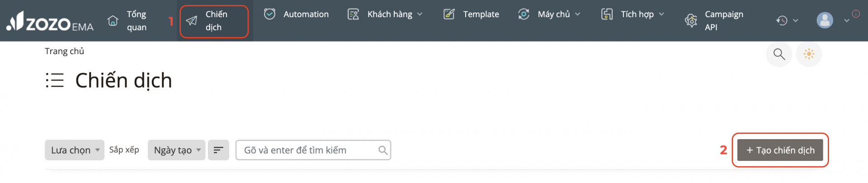Viewport: 868px width, 183px height.
Task: Click the ZOZO EMA logo
Action: tap(50, 21)
